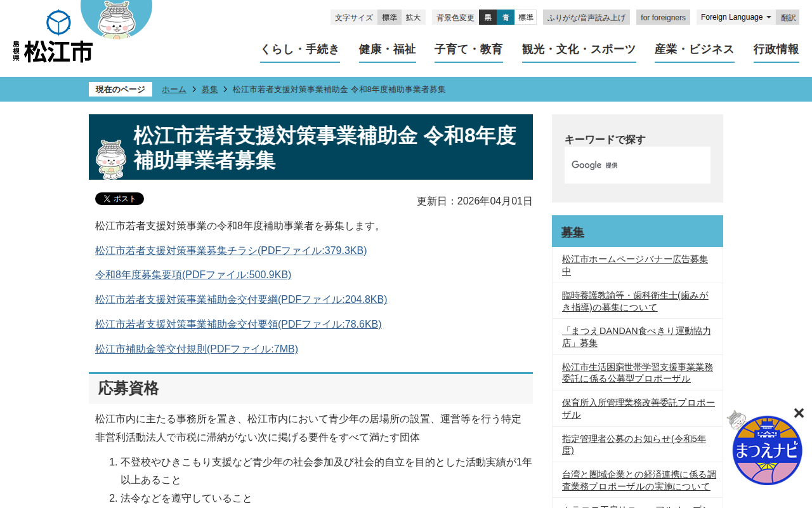Open 観光・文化・スポーツ menu
Viewport: 812px width, 508px height.
pyautogui.click(x=579, y=50)
